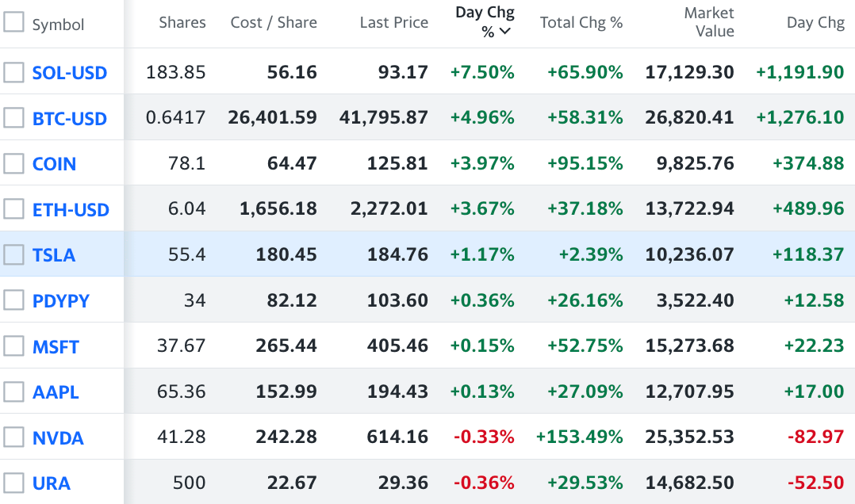The image size is (855, 504).
Task: Click TSLA last price 184.76
Action: pyautogui.click(x=397, y=254)
